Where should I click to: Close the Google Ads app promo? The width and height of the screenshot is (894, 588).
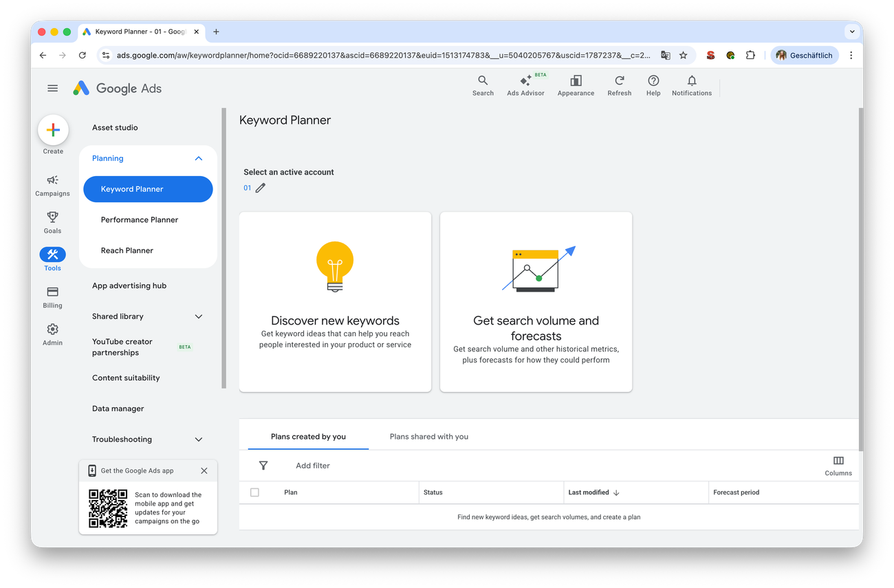coord(204,471)
